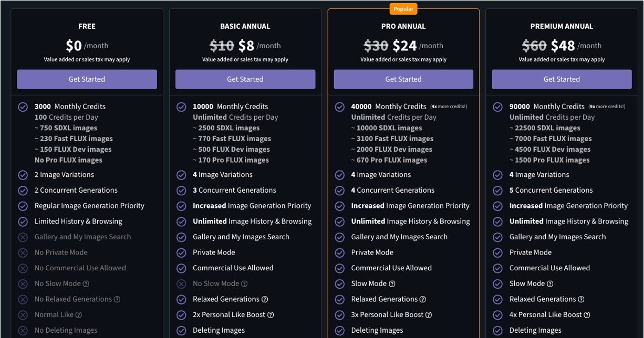The image size is (644, 338).
Task: Click help icon next to 3x Personal Like Boost
Action: (429, 315)
